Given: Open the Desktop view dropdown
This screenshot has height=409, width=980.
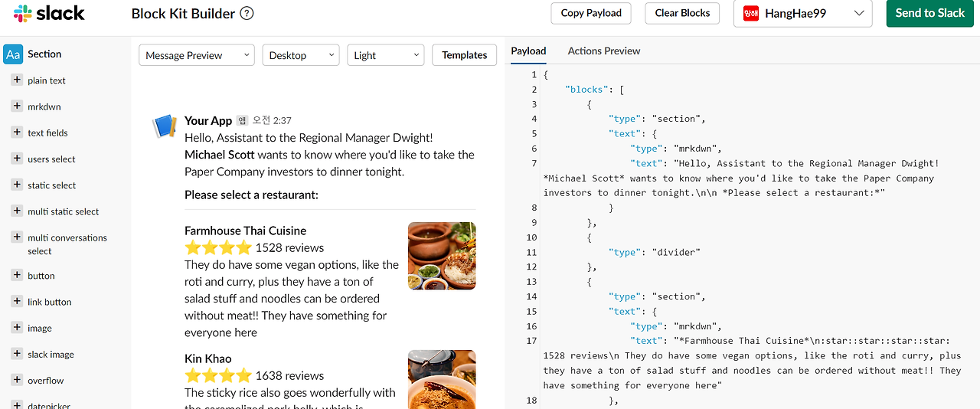Looking at the screenshot, I should click(301, 55).
